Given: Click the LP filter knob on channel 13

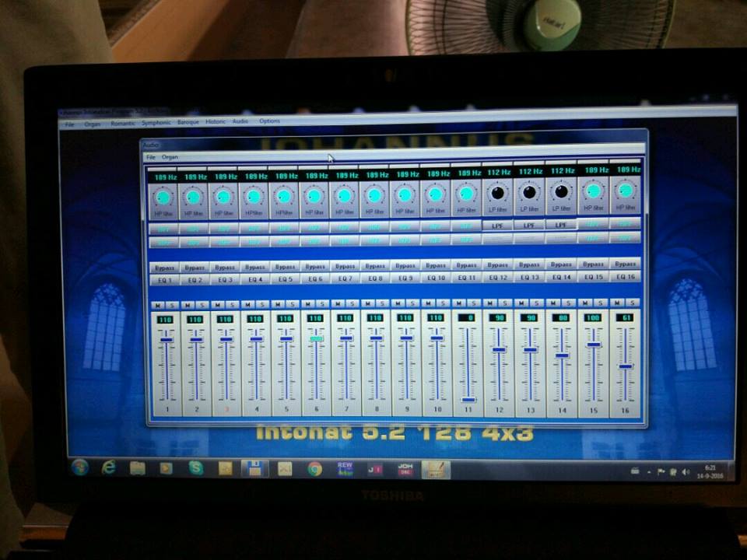Looking at the screenshot, I should [529, 192].
